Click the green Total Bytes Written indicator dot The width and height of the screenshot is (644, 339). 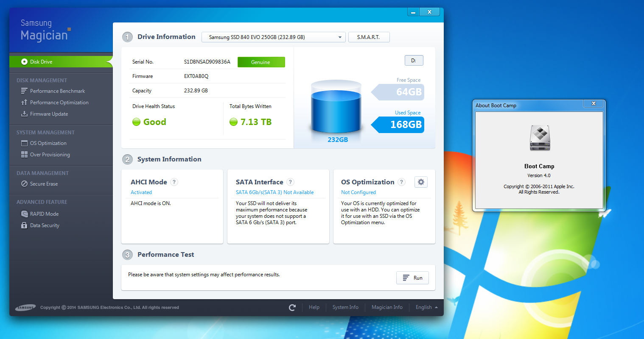click(233, 122)
